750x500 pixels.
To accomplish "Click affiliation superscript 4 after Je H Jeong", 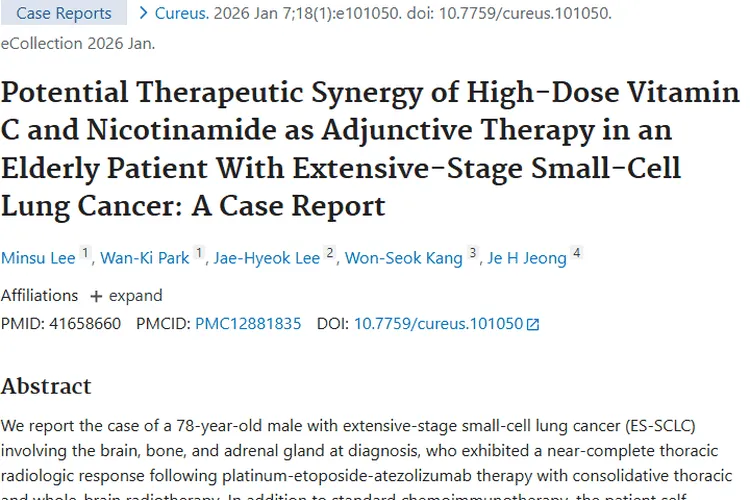I will point(577,254).
